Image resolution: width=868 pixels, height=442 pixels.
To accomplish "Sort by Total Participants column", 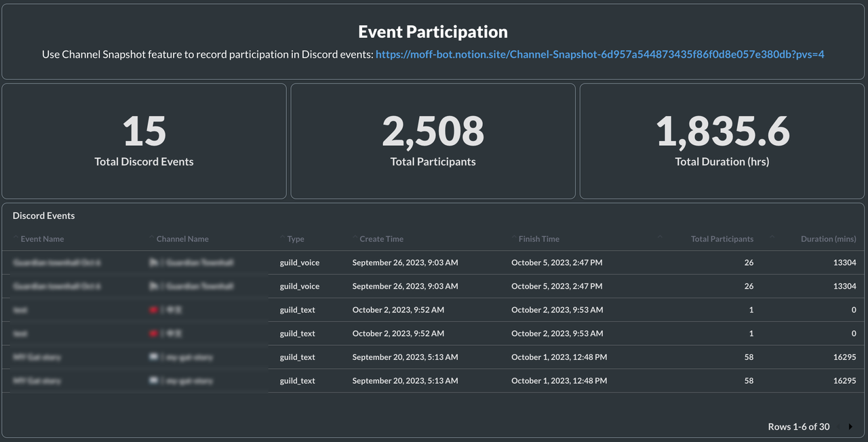I will (x=722, y=239).
